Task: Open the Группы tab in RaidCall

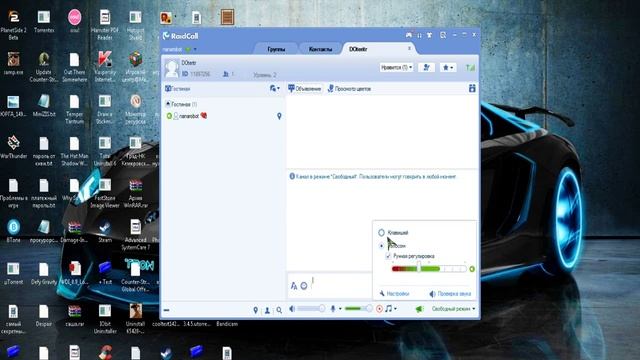Action: (x=276, y=49)
